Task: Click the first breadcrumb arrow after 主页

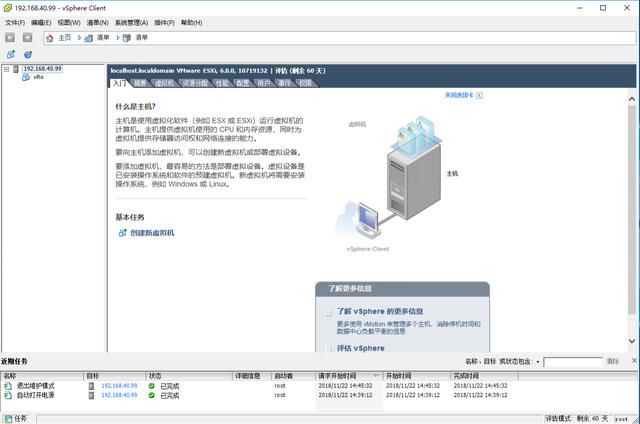Action: coord(79,38)
